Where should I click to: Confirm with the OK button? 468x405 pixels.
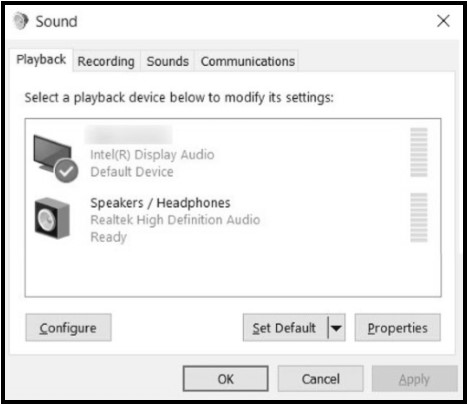pos(226,379)
